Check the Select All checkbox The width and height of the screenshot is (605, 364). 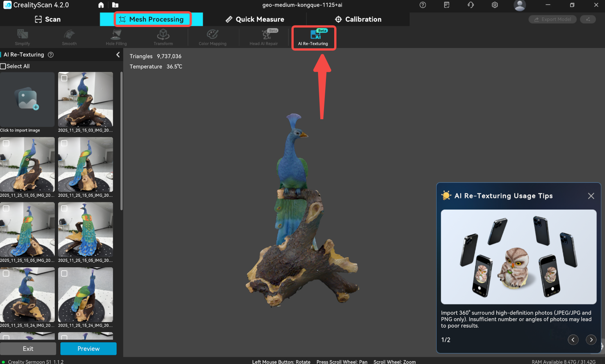point(3,66)
